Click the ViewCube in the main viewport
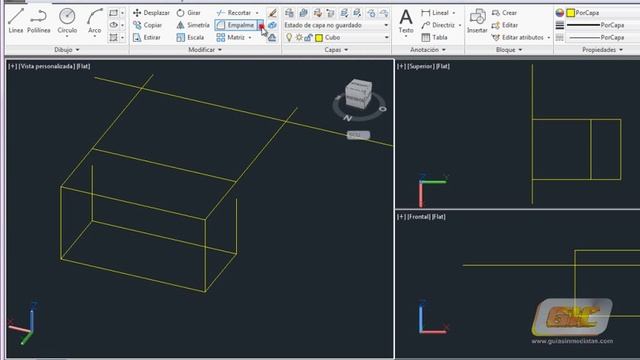The width and height of the screenshot is (640, 360). pos(359,94)
